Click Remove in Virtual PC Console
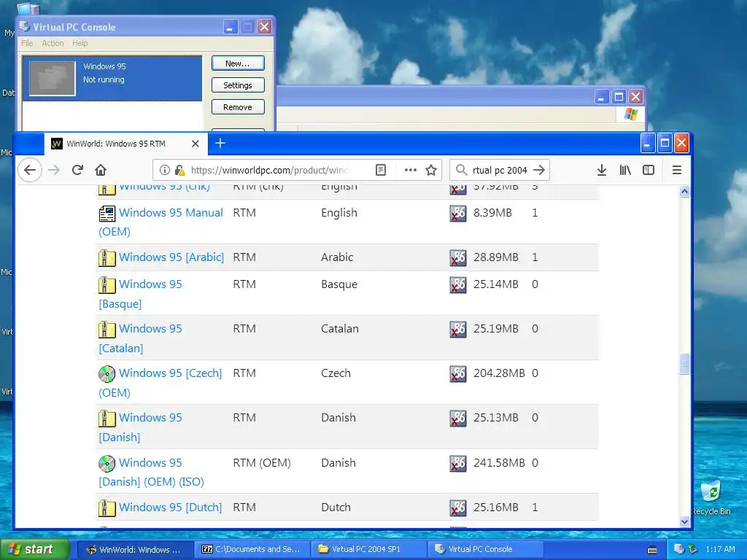The height and width of the screenshot is (560, 747). pyautogui.click(x=238, y=107)
